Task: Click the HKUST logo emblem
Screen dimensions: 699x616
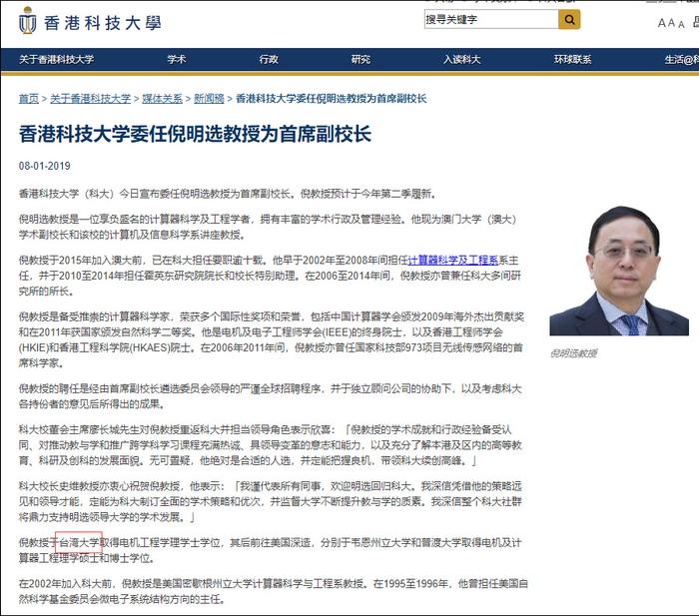Action: pos(28,21)
